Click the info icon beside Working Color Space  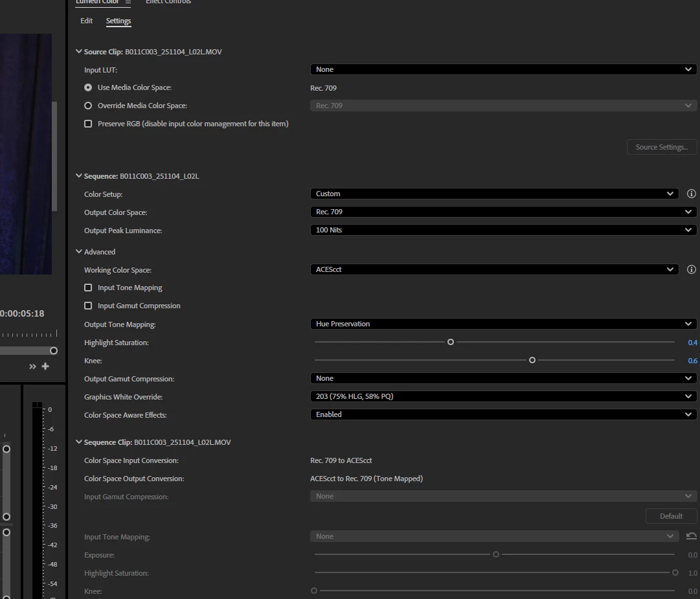pyautogui.click(x=691, y=269)
